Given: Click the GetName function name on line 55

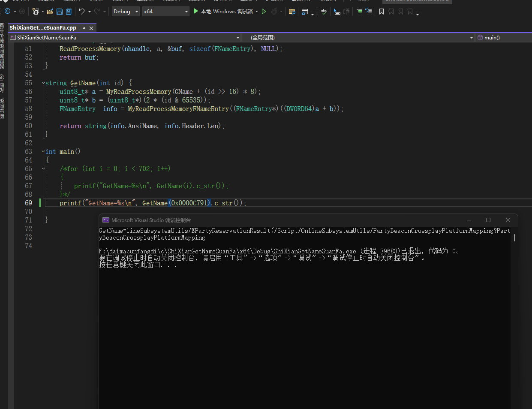Looking at the screenshot, I should tap(83, 83).
